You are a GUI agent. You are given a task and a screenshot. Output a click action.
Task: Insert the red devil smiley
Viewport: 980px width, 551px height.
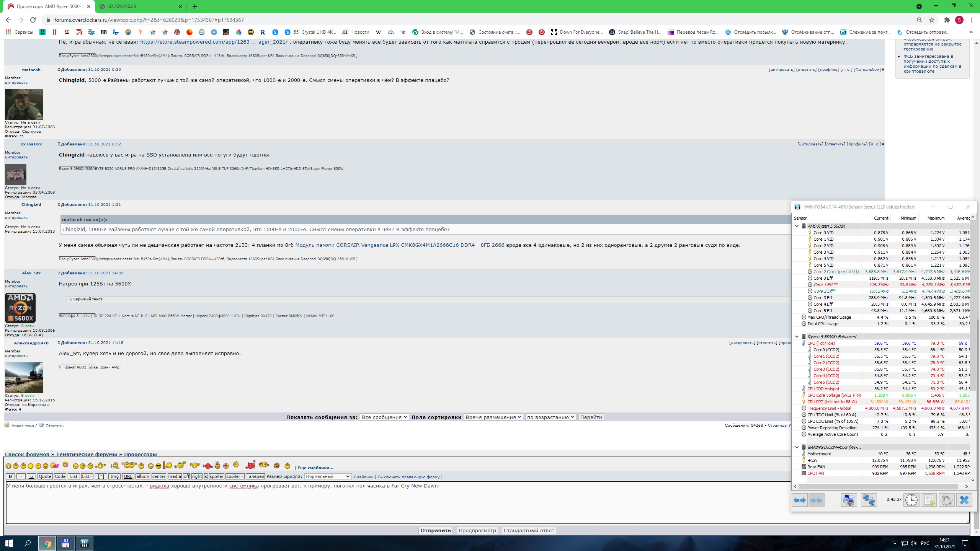pos(250,465)
